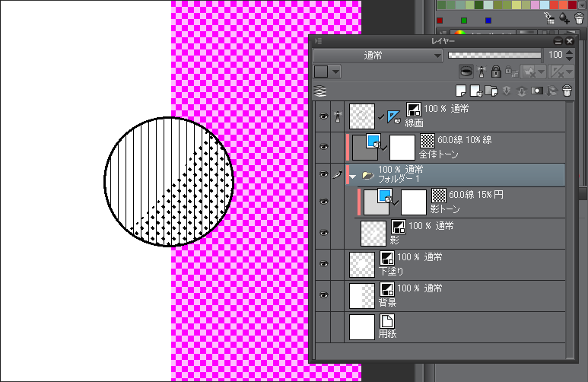
Task: Pick the dark red swatch in color set
Action: (x=572, y=5)
